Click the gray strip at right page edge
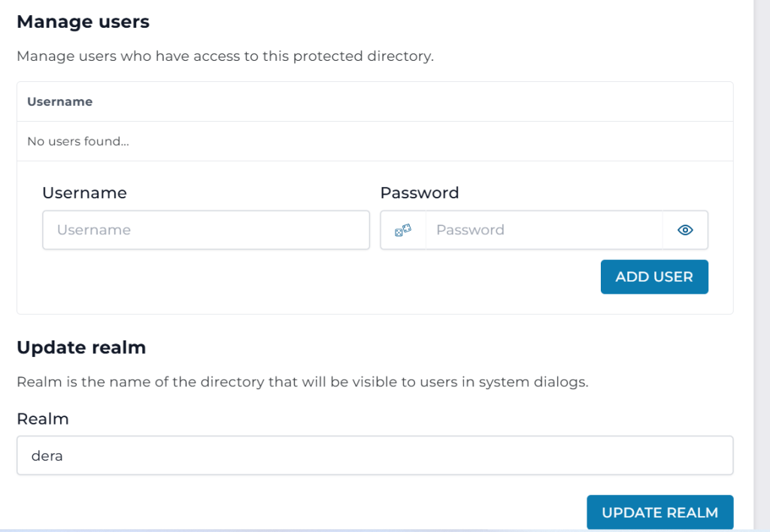 [x=761, y=263]
